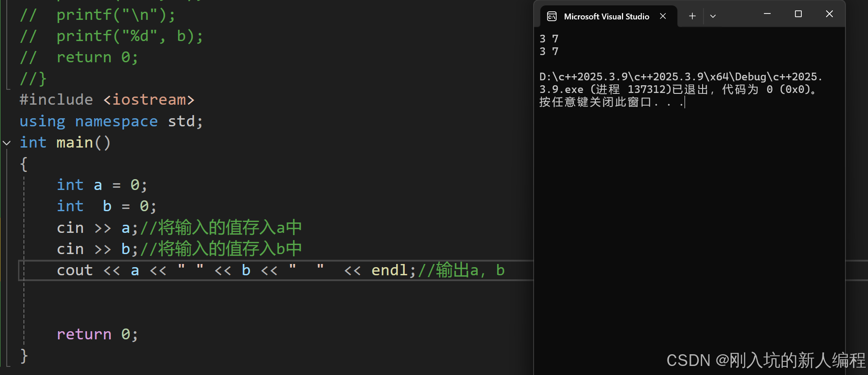Select the Microsoft Visual Studio tab
868x375 pixels.
tap(607, 17)
